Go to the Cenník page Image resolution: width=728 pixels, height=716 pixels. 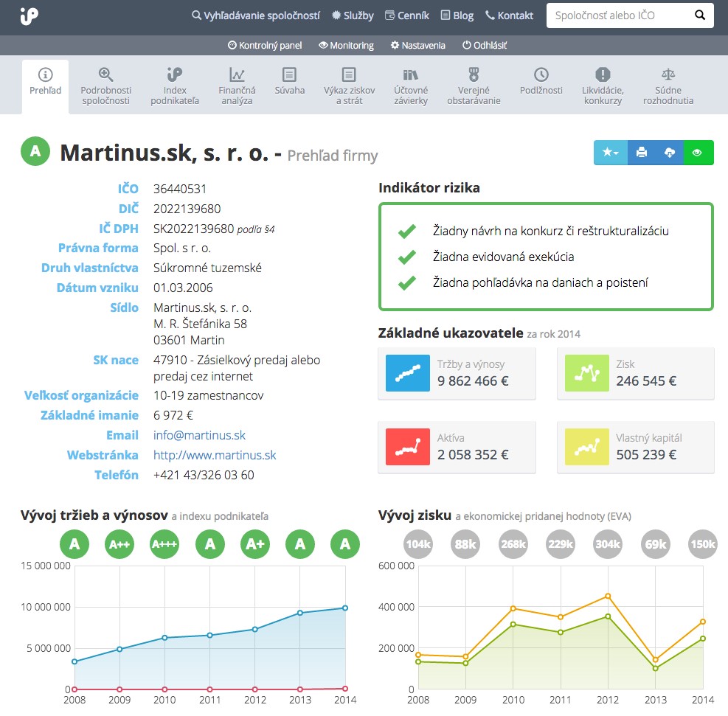point(407,15)
